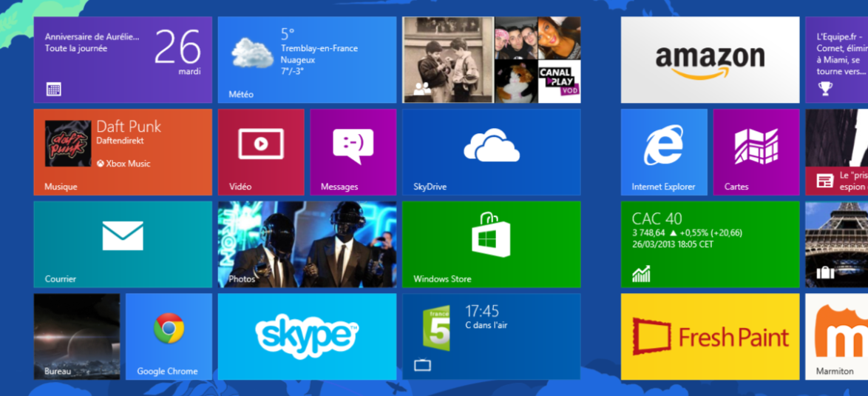Image resolution: width=868 pixels, height=396 pixels.
Task: Click the black-and-white children photo
Action: (448, 60)
